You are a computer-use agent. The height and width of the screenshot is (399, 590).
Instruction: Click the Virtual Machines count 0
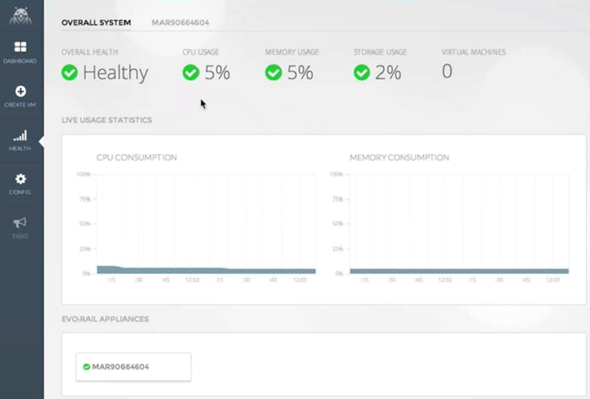(447, 71)
